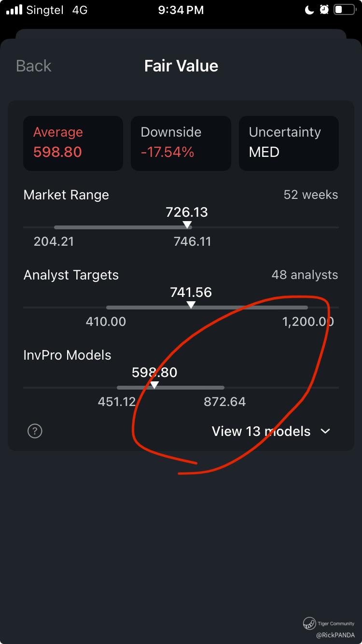Image resolution: width=362 pixels, height=644 pixels.
Task: Tap the Tiger Community logo watermark
Action: (309, 624)
